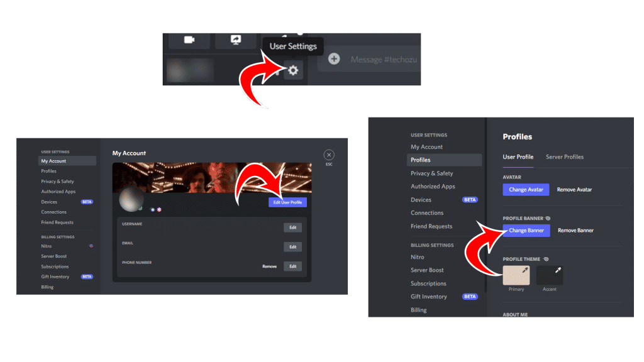Toggle the Profile Theme Nitro badge icon
The image size is (644, 362).
tap(546, 259)
